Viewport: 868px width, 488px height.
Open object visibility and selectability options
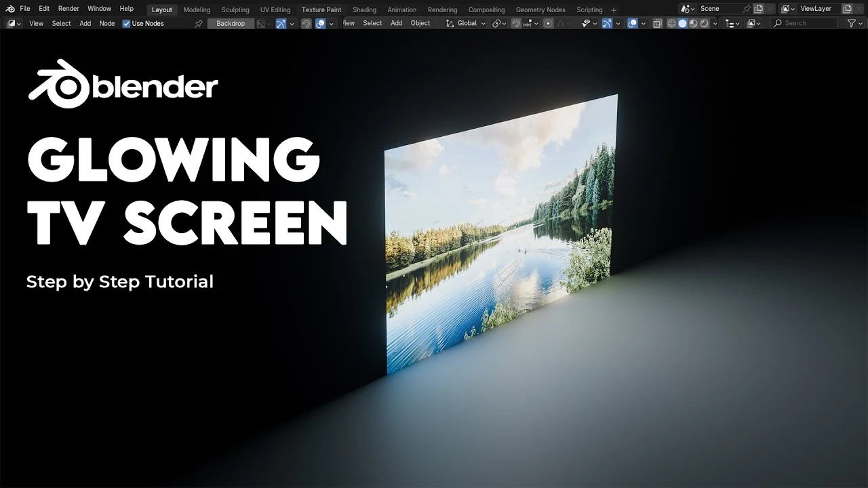pos(589,23)
